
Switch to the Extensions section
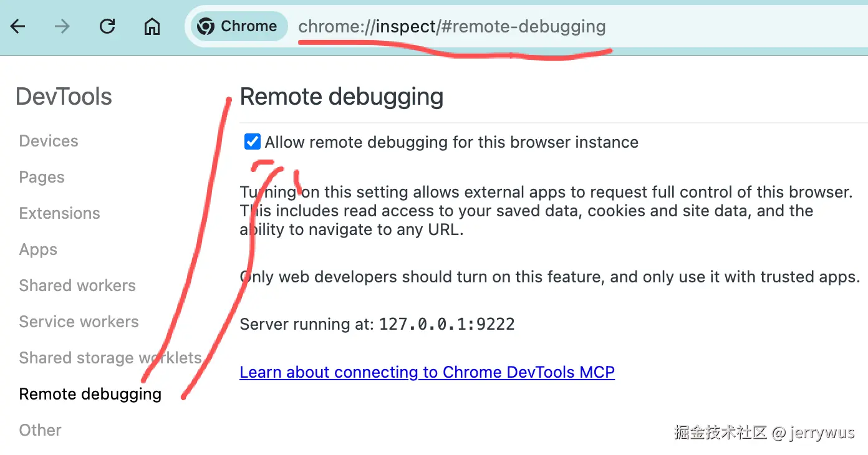(59, 213)
